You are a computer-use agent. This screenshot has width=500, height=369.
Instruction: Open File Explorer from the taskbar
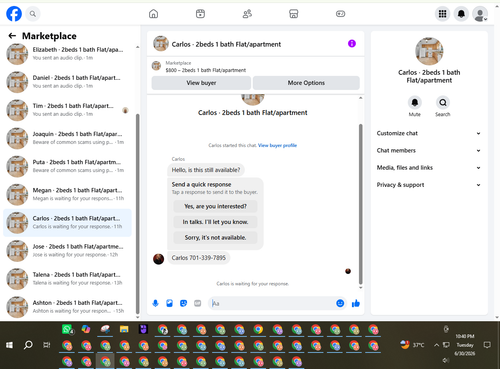pyautogui.click(x=124, y=330)
